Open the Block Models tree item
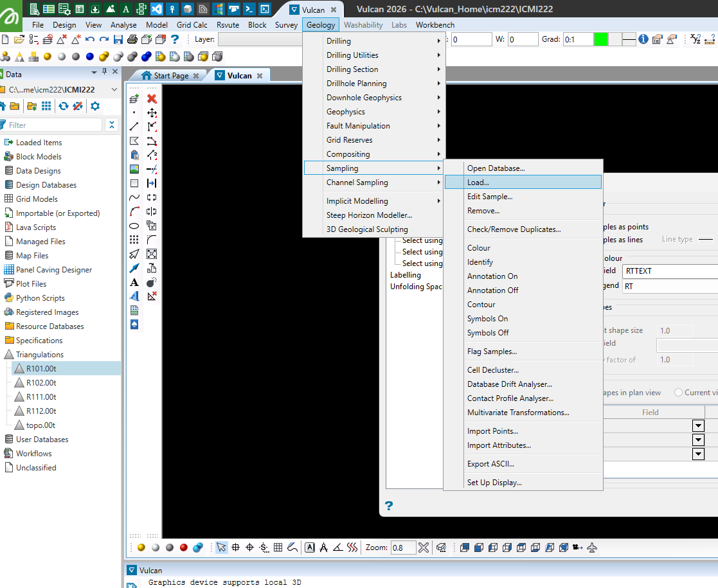 pos(39,157)
